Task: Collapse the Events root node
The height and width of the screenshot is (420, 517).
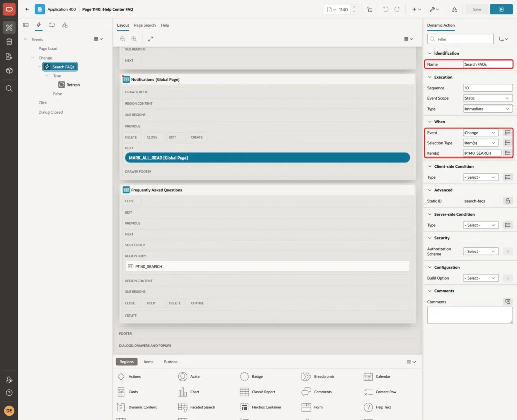Action: tap(25, 39)
